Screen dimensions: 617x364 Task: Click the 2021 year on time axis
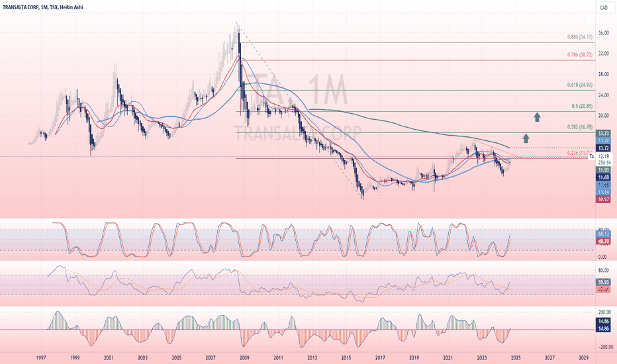[448, 357]
